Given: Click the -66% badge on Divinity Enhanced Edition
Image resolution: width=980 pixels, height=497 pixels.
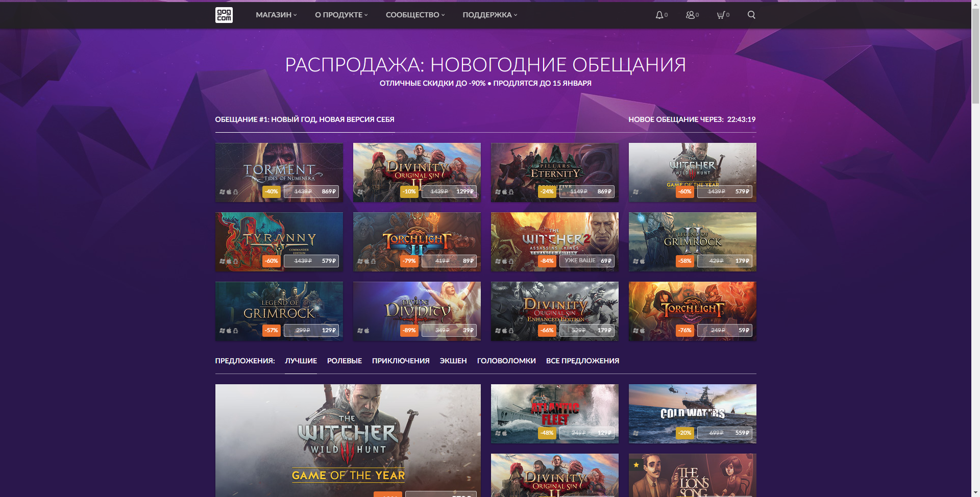Looking at the screenshot, I should [x=547, y=331].
